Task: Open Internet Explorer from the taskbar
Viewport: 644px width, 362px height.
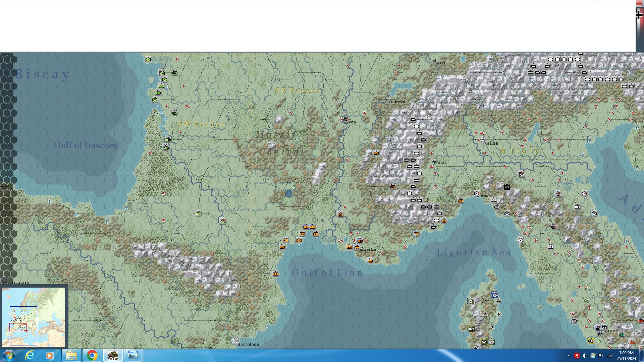Action: [30, 355]
